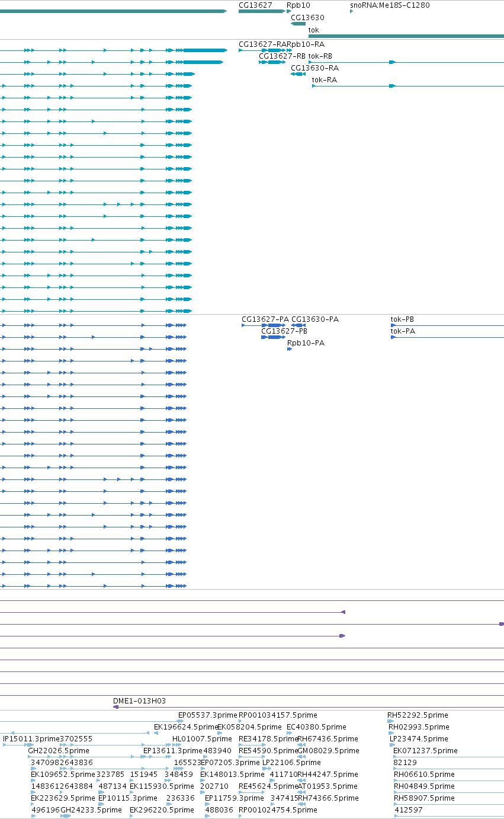Select the 236336 feature label
Image resolution: width=504 pixels, height=819 pixels.
pos(181,798)
